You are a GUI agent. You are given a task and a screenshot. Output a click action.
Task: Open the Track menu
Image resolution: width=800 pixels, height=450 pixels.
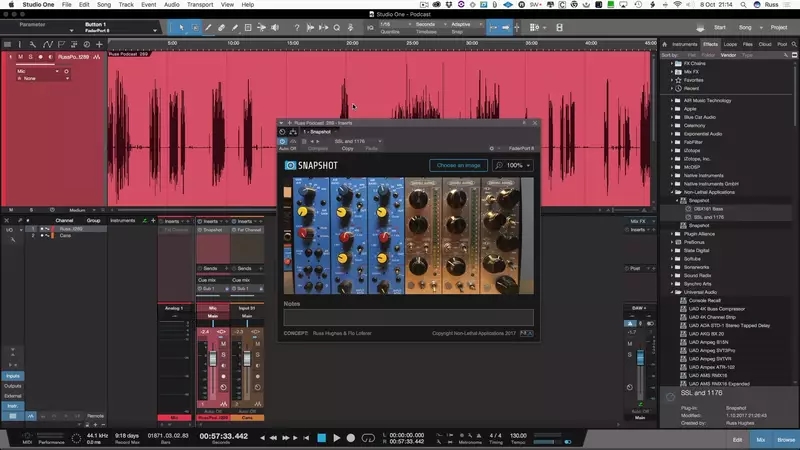coord(126,5)
